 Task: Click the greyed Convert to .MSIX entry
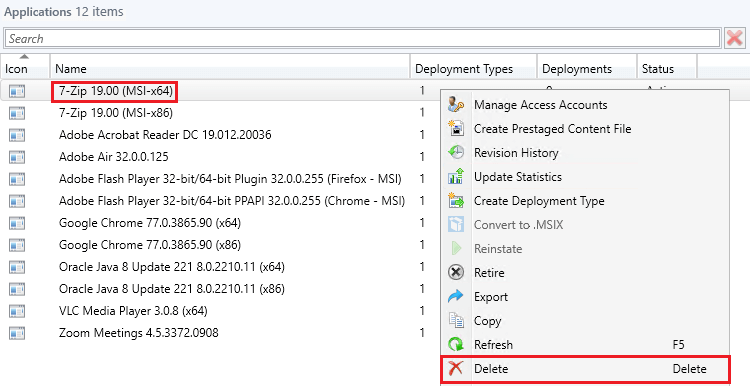(x=585, y=225)
